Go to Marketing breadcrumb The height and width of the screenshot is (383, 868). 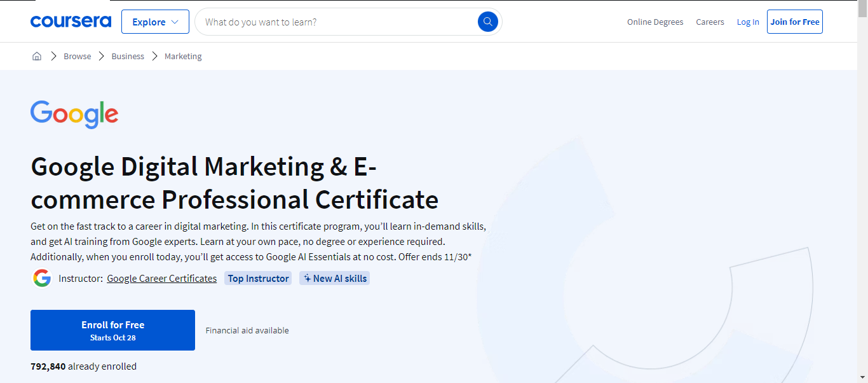tap(183, 56)
